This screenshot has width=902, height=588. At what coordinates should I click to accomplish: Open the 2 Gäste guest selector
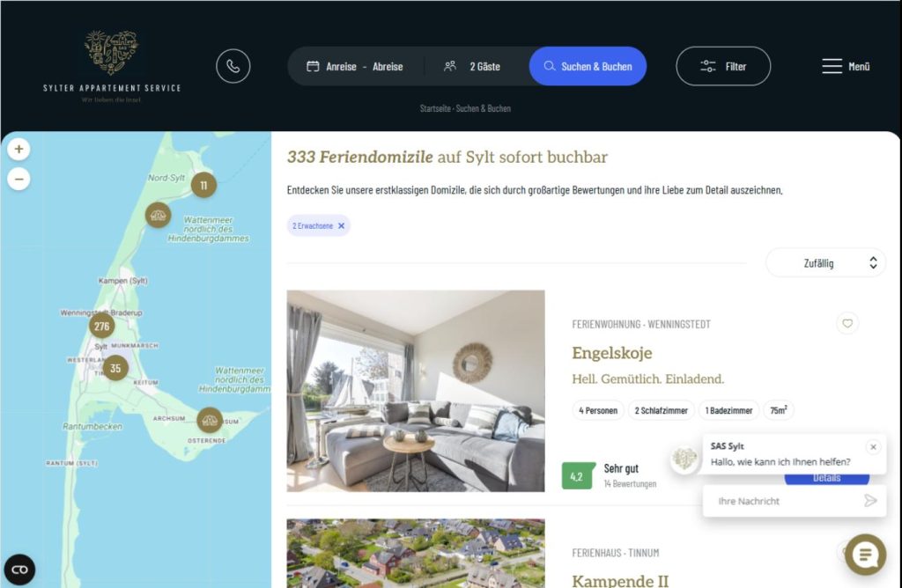(x=472, y=67)
